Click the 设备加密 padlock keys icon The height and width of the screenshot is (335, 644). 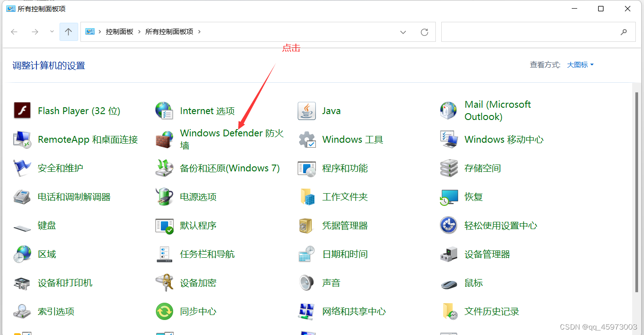point(164,283)
